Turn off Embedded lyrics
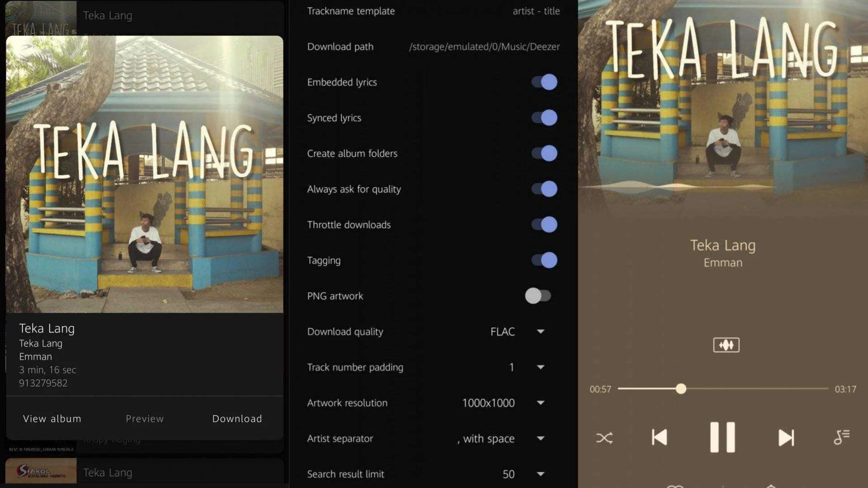868x488 pixels. coord(544,82)
